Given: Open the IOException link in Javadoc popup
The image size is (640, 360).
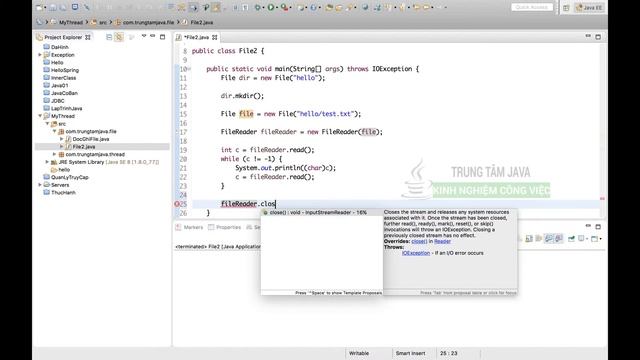Looking at the screenshot, I should 416,253.
